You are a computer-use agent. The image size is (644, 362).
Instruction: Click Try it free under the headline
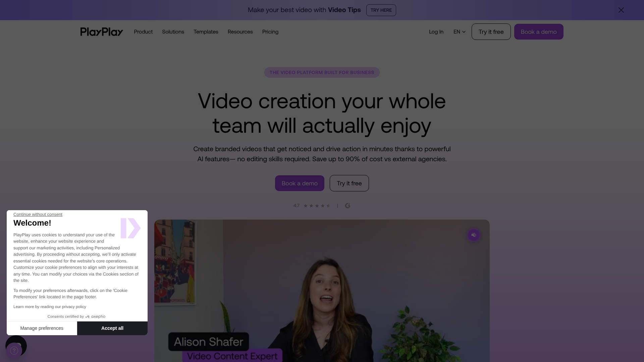coord(349,183)
